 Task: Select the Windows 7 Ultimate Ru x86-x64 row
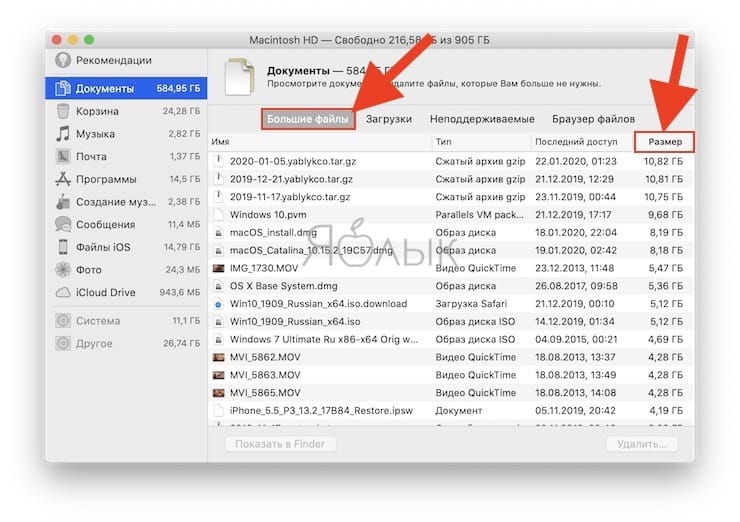click(x=451, y=339)
